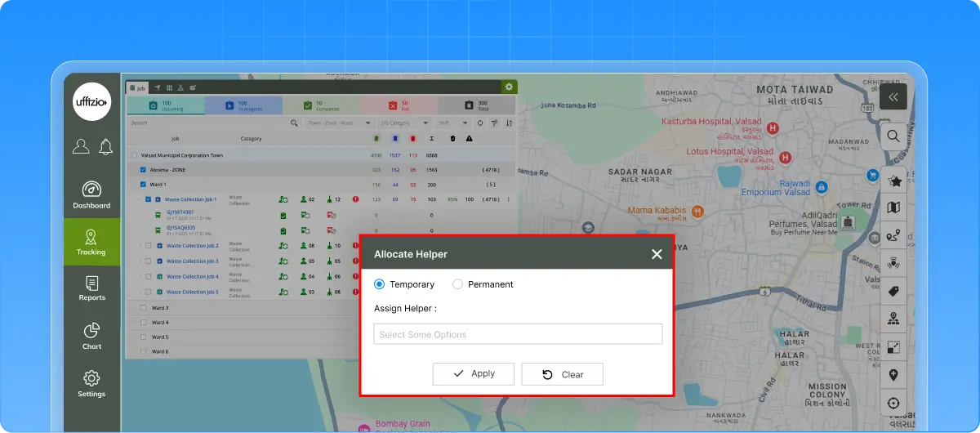This screenshot has height=433, width=980.
Task: Collapse the right map toolbar chevrons
Action: [893, 97]
